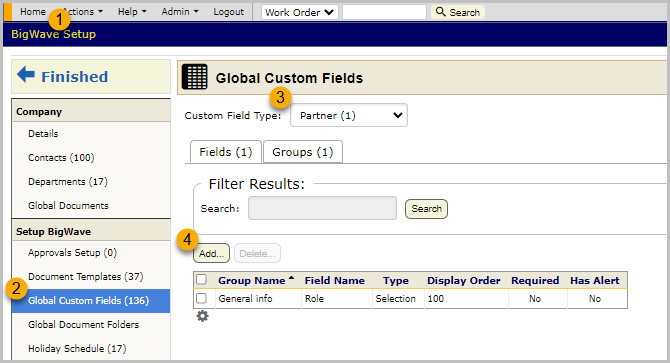Open Departments (17) in the sidebar
The image size is (670, 363).
[68, 182]
